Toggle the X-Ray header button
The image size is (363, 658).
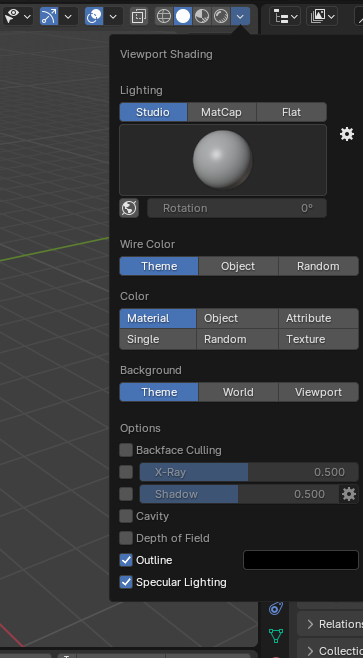[x=138, y=16]
